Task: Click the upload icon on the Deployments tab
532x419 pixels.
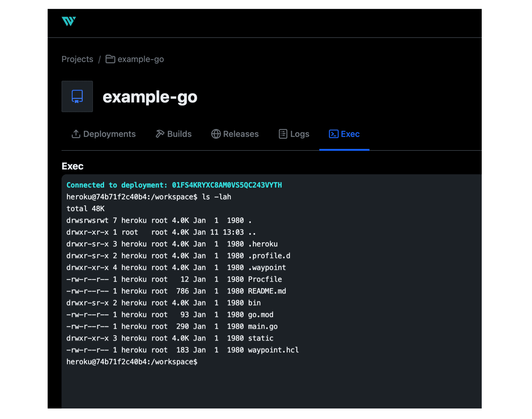Action: (76, 134)
